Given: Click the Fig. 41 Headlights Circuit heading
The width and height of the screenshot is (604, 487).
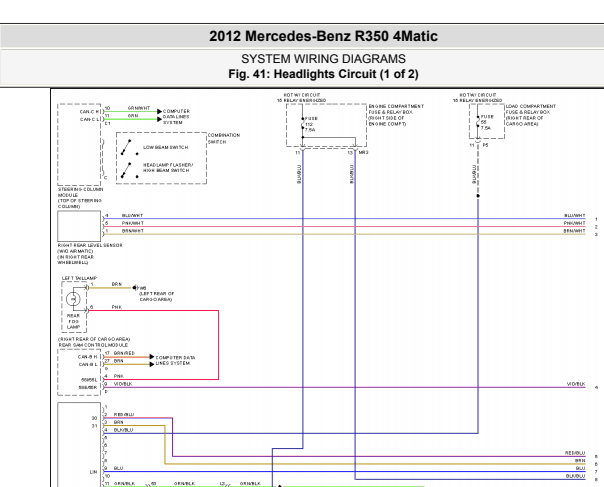Looking at the screenshot, I should pyautogui.click(x=301, y=74).
